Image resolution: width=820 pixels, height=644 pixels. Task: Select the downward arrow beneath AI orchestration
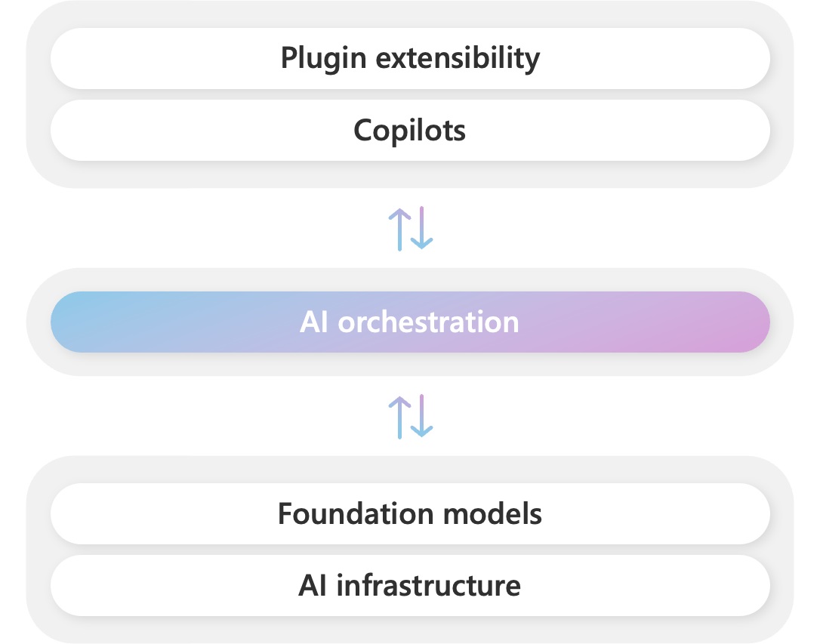click(x=422, y=416)
